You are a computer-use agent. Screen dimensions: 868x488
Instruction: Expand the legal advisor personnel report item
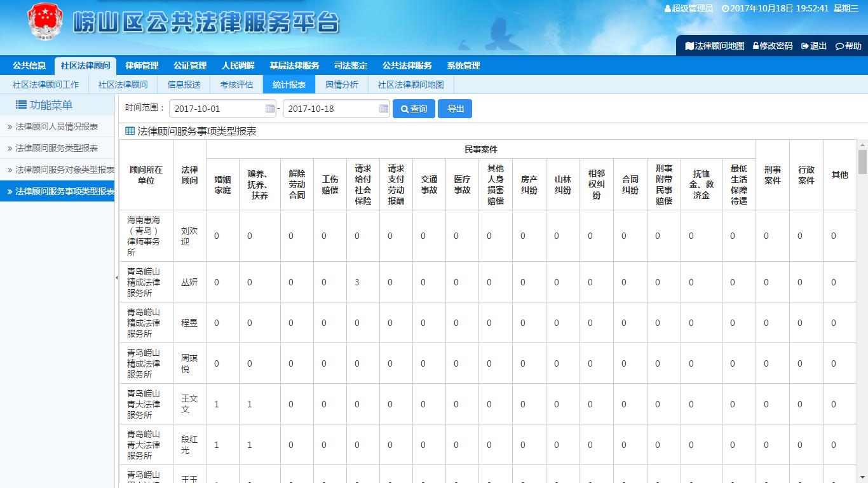coord(57,126)
